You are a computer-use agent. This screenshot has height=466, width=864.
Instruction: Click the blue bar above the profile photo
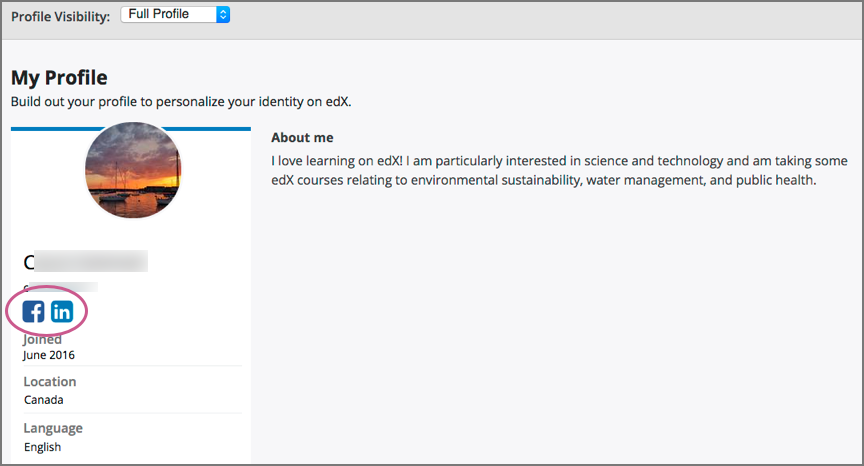[x=130, y=129]
